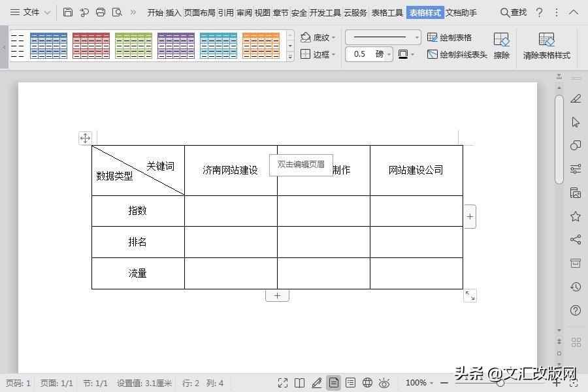The image size is (588, 392).
Task: Open the 页面布局 ribbon tab
Action: [x=201, y=12]
